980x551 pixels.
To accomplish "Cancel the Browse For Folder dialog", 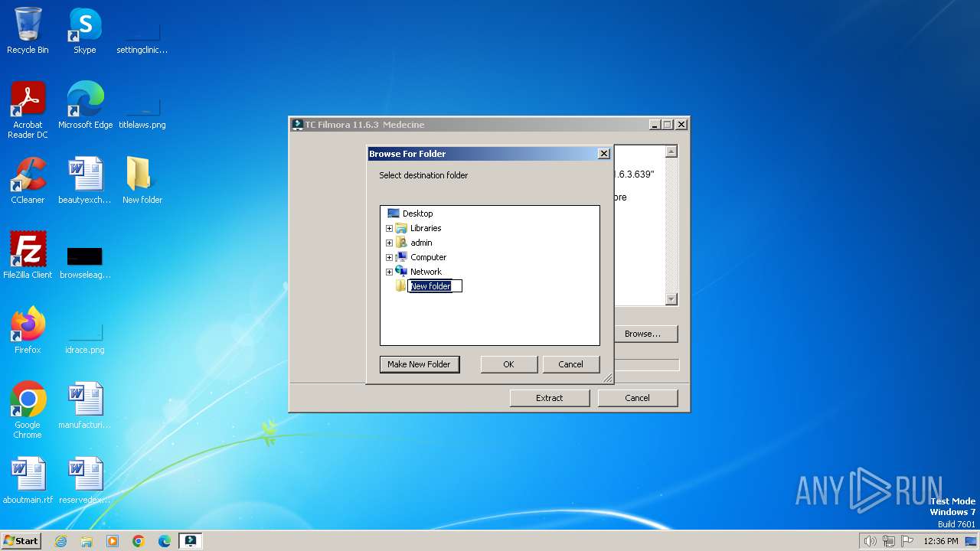I will (x=570, y=364).
